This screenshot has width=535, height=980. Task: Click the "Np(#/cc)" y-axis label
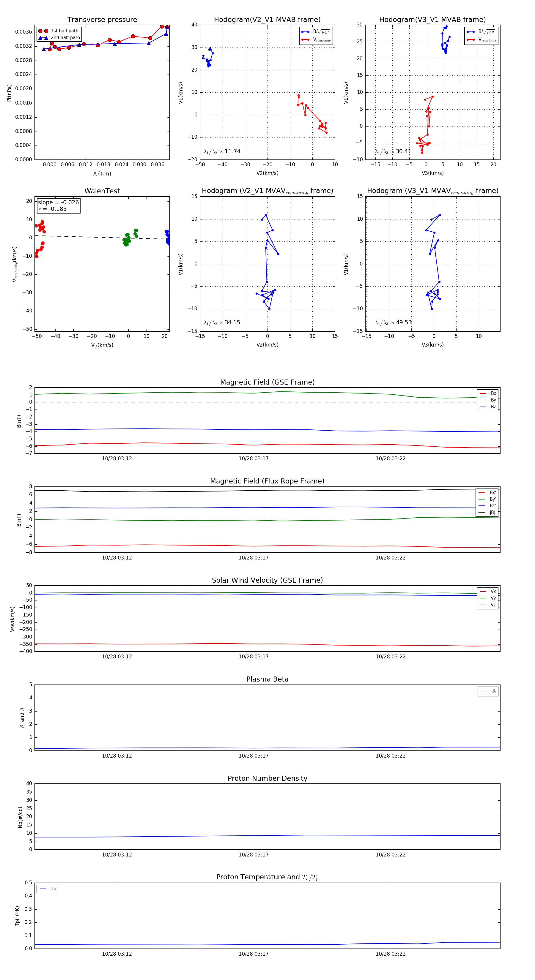(x=20, y=817)
